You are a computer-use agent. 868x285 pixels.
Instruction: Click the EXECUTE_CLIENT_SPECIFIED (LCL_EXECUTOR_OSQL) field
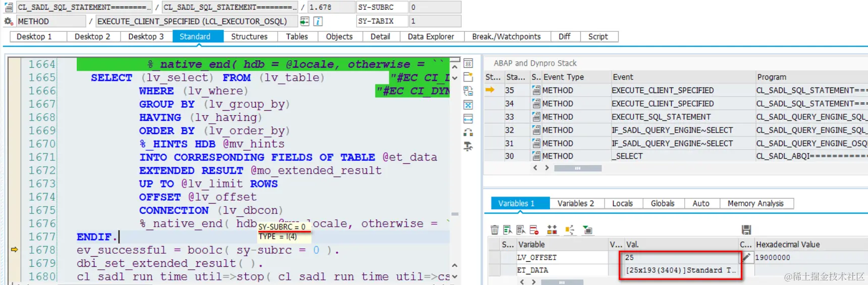(x=196, y=21)
